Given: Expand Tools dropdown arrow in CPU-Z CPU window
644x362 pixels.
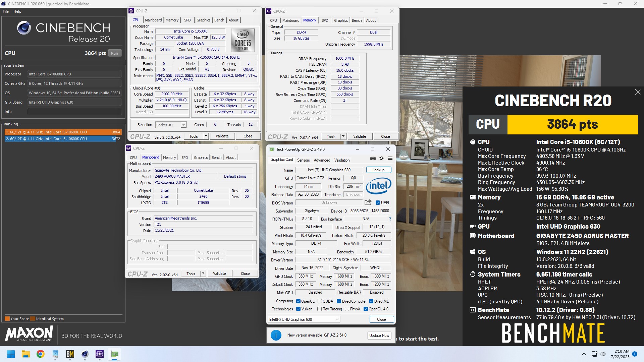Looking at the screenshot, I should coord(206,136).
